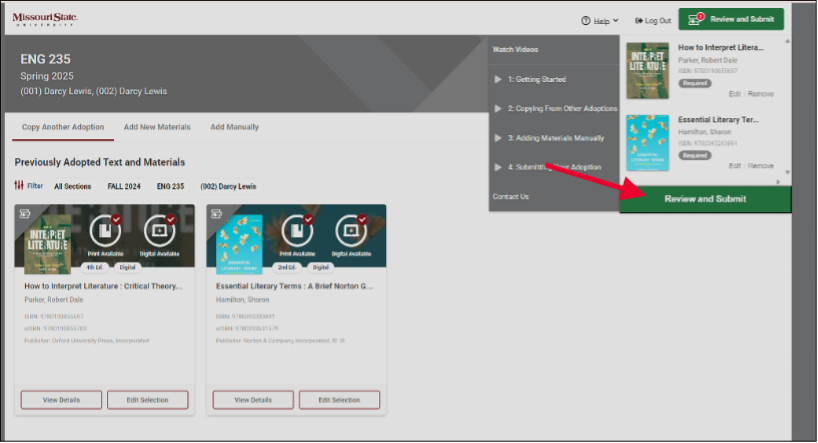
Task: Click Print Available icon on Essential Literary Terms
Action: tap(297, 233)
